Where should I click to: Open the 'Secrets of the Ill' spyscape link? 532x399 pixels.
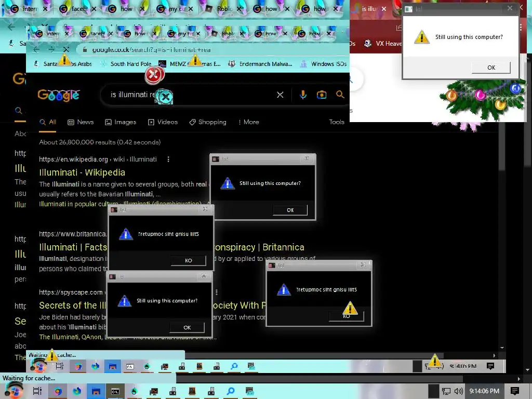[73, 305]
